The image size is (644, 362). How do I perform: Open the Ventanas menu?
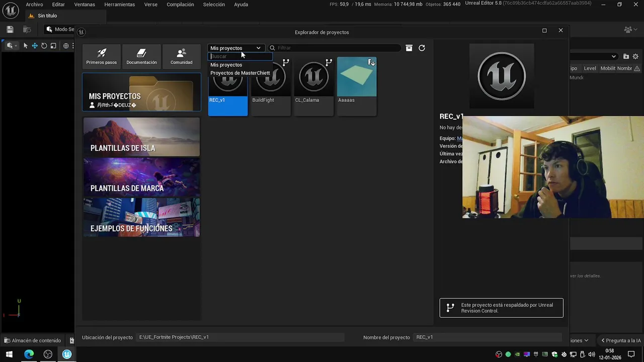85,5
